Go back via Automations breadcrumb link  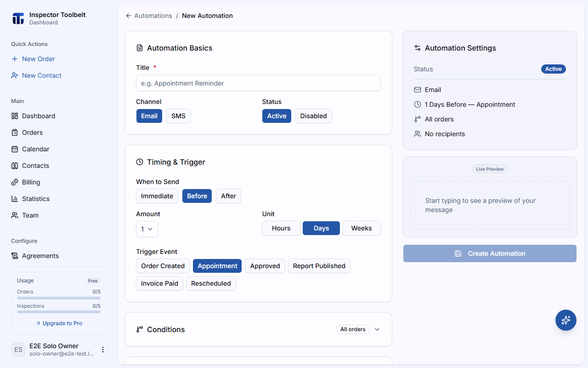click(x=153, y=16)
